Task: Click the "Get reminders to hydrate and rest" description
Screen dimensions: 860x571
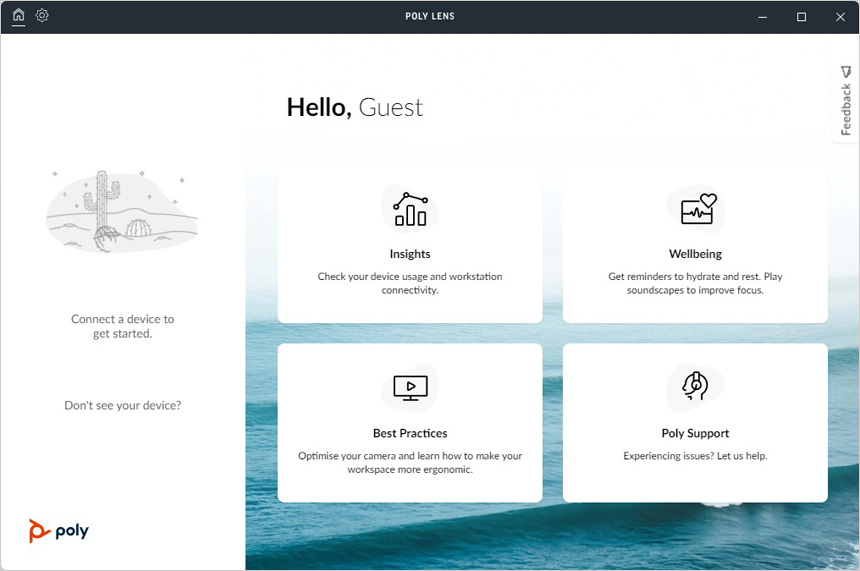Action: (x=695, y=283)
